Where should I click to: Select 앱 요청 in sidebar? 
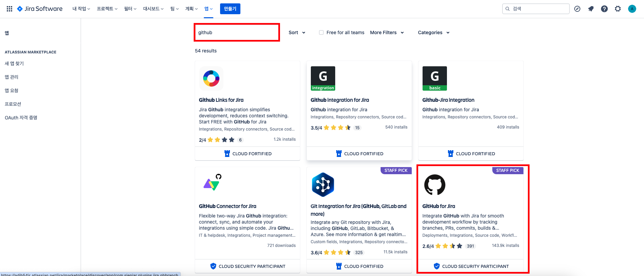12,90
